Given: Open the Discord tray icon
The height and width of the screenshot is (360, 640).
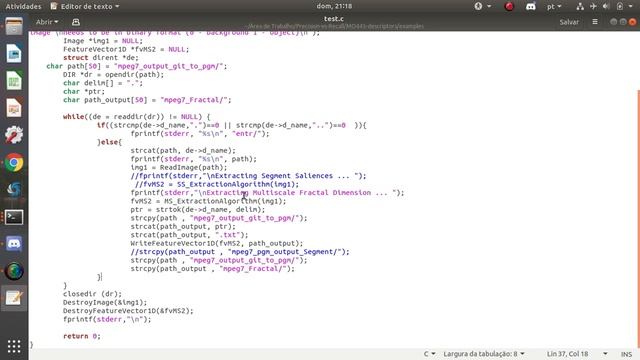Looking at the screenshot, I should 531,6.
